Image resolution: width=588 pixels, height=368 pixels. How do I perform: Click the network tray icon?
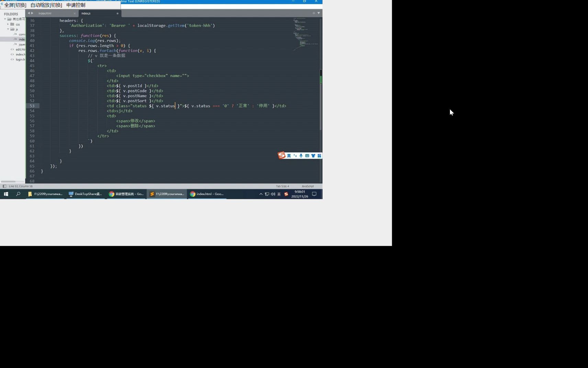[267, 194]
